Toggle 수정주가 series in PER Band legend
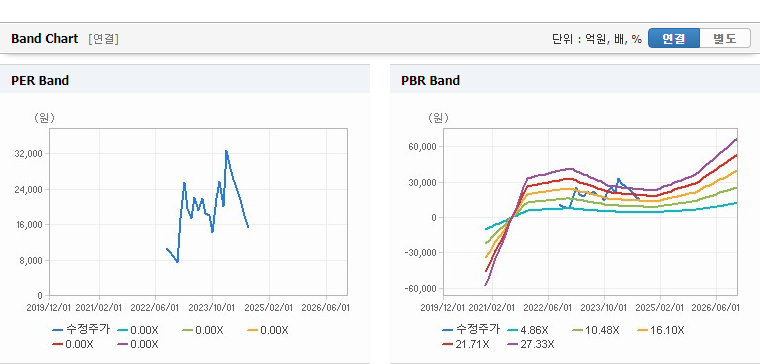The height and width of the screenshot is (364, 760). pyautogui.click(x=81, y=330)
